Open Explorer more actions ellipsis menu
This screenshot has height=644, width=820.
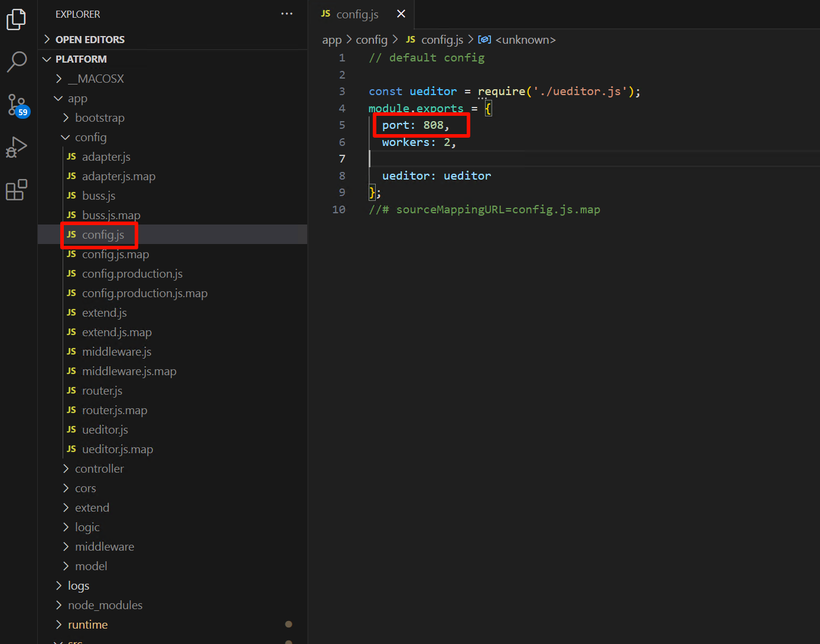(x=287, y=14)
